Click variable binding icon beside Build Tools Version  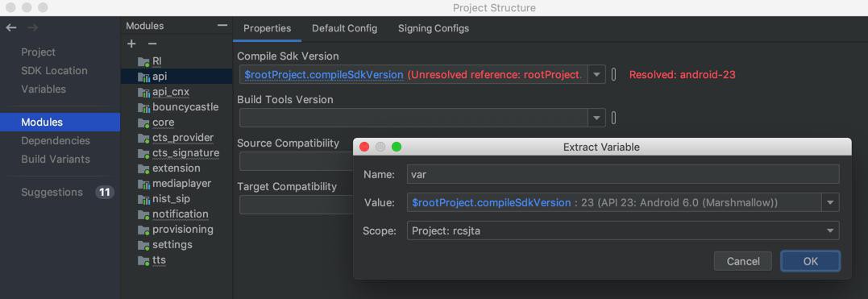[613, 118]
